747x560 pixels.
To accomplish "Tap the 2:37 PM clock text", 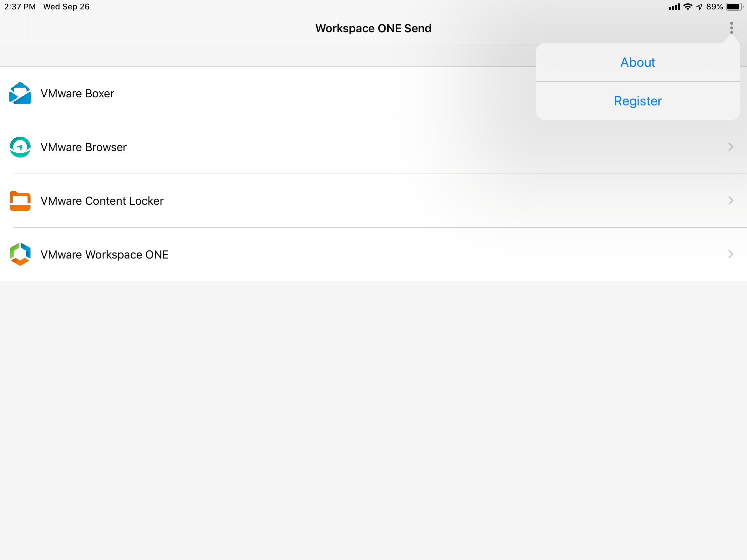I will tap(20, 7).
